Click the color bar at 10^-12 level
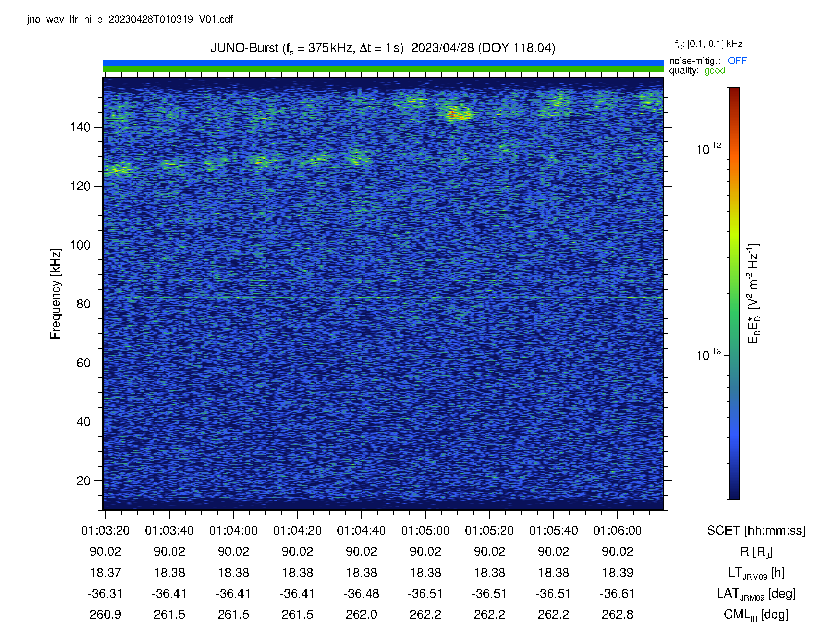Image resolution: width=833 pixels, height=644 pixels. [734, 150]
